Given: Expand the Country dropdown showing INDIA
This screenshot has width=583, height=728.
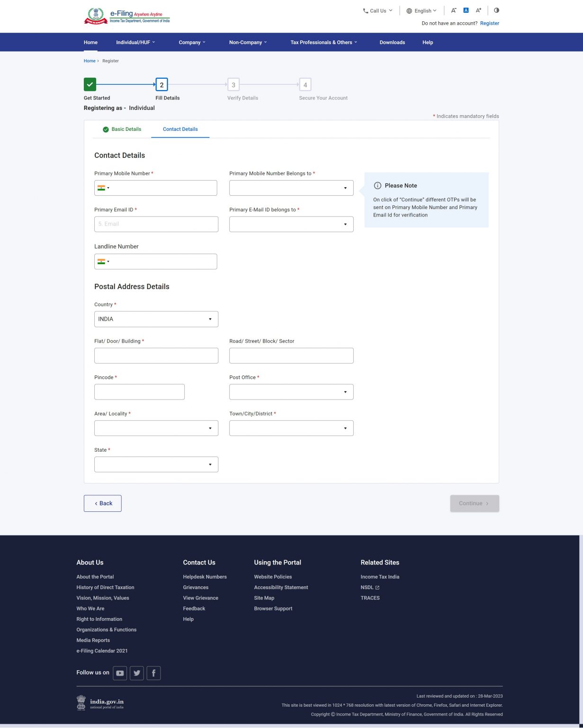Looking at the screenshot, I should 156,319.
